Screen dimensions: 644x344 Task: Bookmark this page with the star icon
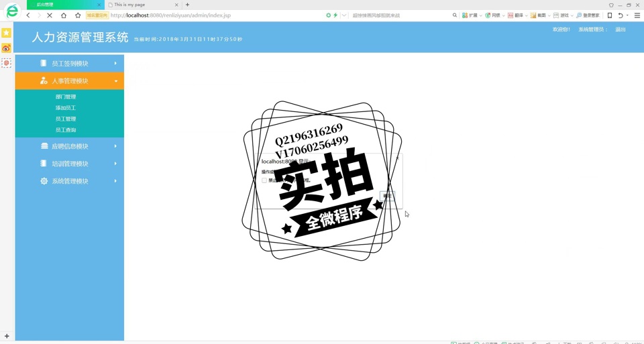pyautogui.click(x=78, y=15)
